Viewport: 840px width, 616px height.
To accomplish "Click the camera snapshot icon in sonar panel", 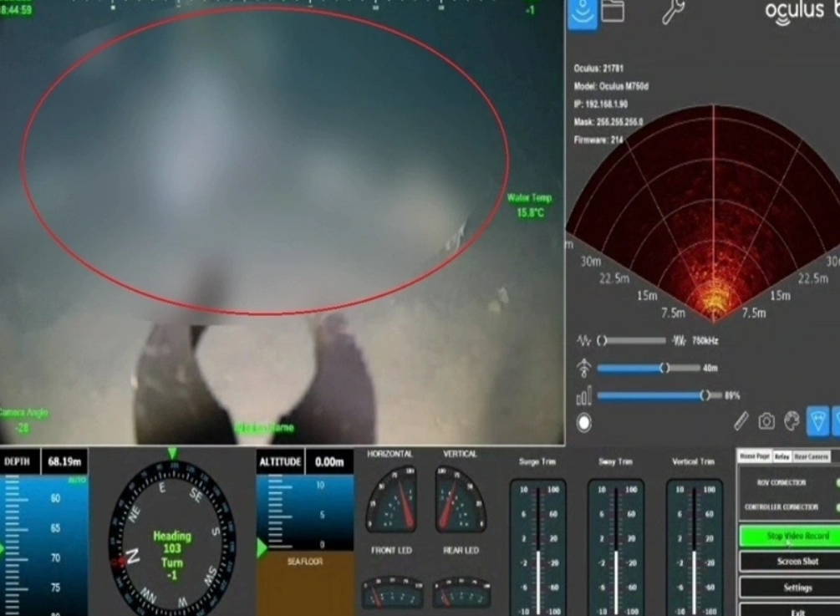I will click(766, 421).
